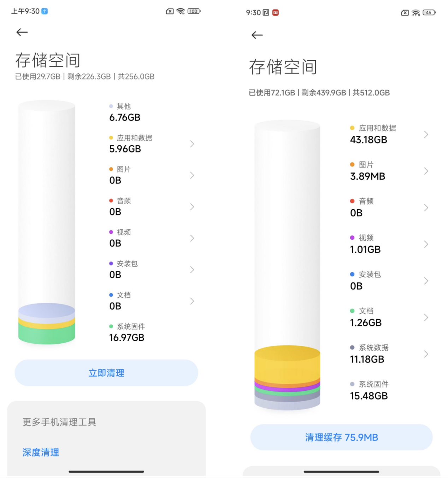Open 图片 3.89MB chevron on the right
This screenshot has width=448, height=478.
click(x=426, y=171)
